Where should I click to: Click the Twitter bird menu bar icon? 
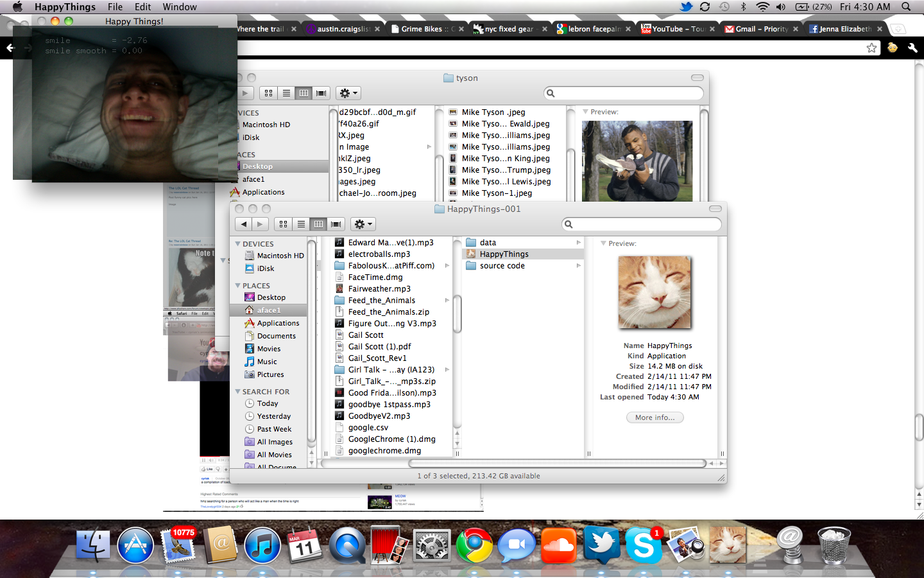click(x=687, y=7)
